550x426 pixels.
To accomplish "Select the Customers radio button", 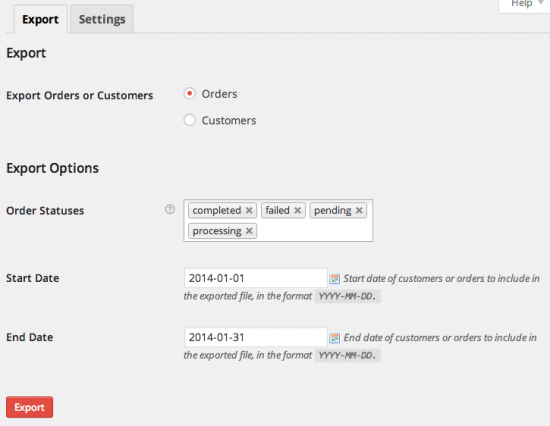I will click(189, 120).
